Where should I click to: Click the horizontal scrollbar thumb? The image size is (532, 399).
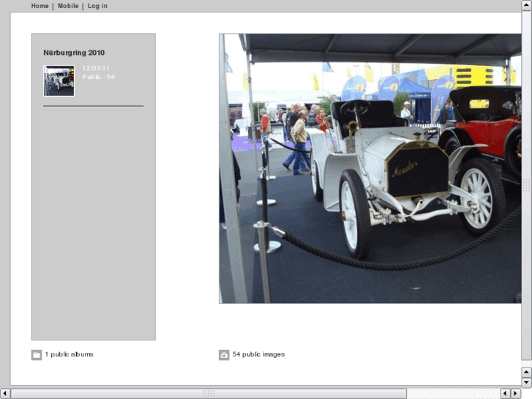[x=209, y=394]
